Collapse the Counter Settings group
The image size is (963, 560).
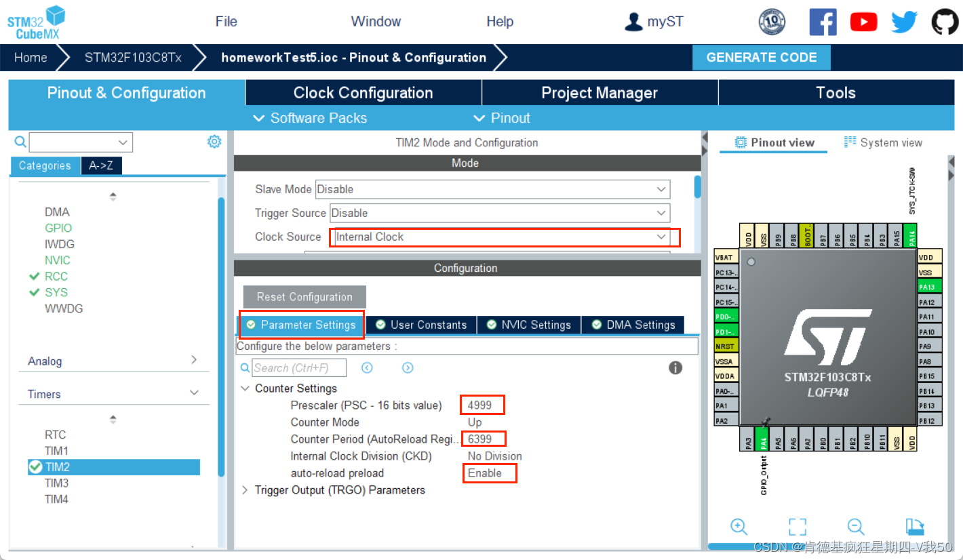point(245,388)
